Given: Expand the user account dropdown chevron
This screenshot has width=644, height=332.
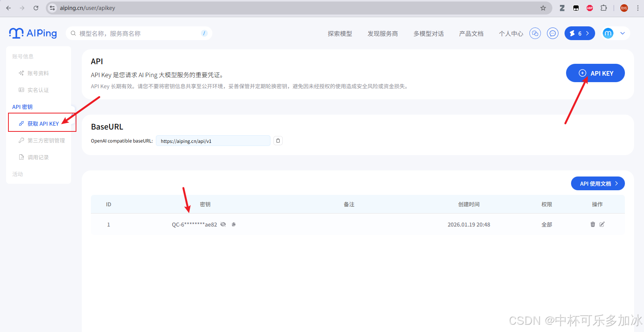Looking at the screenshot, I should coord(623,34).
